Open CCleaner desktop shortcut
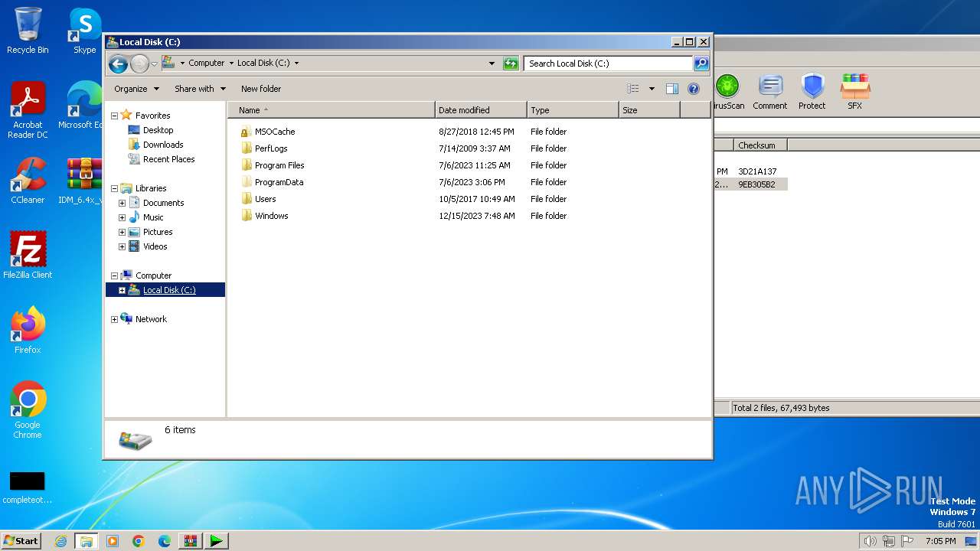The image size is (980, 551). [x=28, y=181]
